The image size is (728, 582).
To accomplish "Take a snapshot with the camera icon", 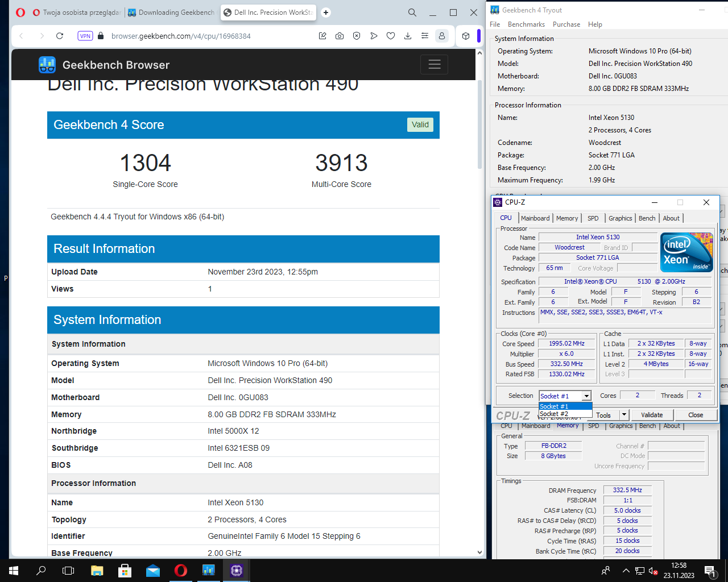I will click(x=340, y=36).
